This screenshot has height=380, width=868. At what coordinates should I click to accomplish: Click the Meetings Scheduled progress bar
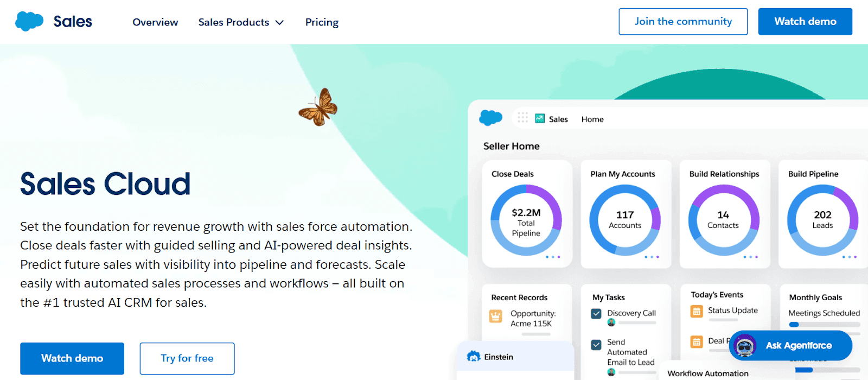(824, 325)
